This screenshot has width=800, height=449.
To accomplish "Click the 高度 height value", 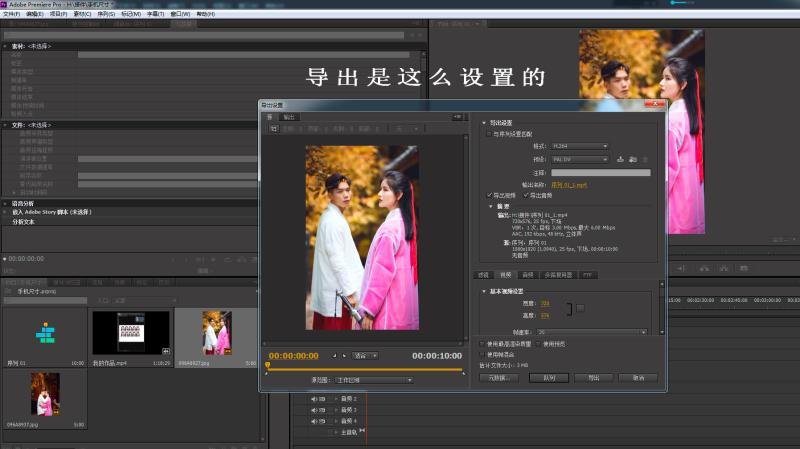I will click(545, 316).
